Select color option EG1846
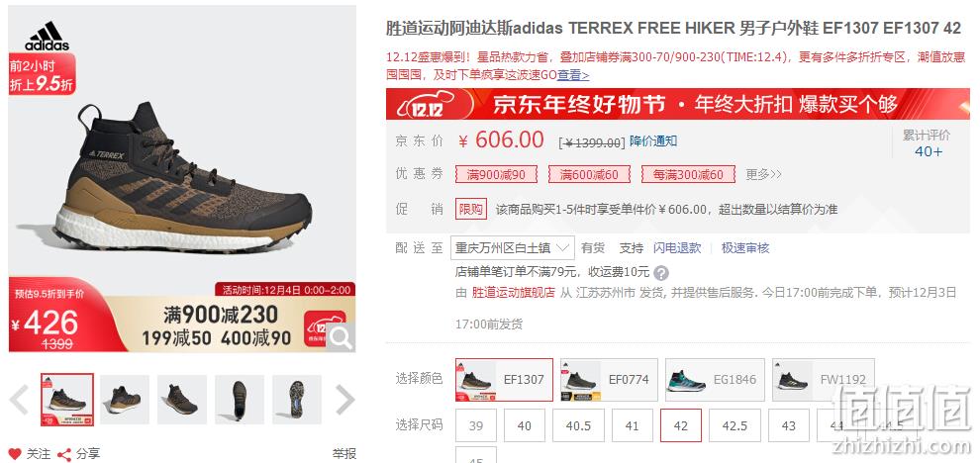This screenshot has height=463, width=980. point(715,380)
